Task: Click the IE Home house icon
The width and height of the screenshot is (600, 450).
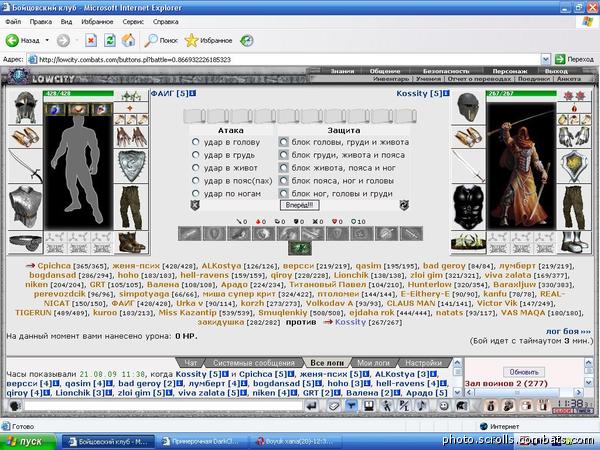Action: tap(129, 40)
